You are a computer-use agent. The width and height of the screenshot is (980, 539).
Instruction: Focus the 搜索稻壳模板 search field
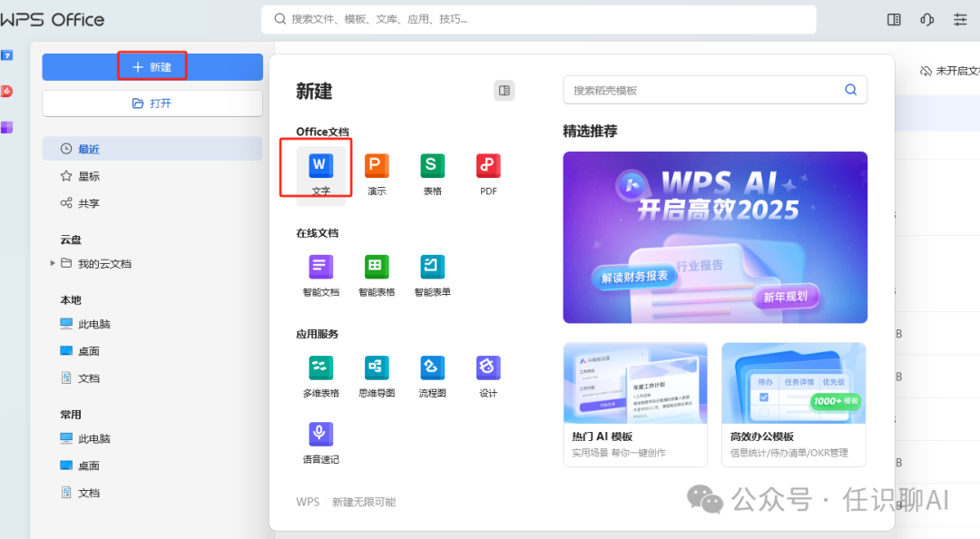(715, 90)
